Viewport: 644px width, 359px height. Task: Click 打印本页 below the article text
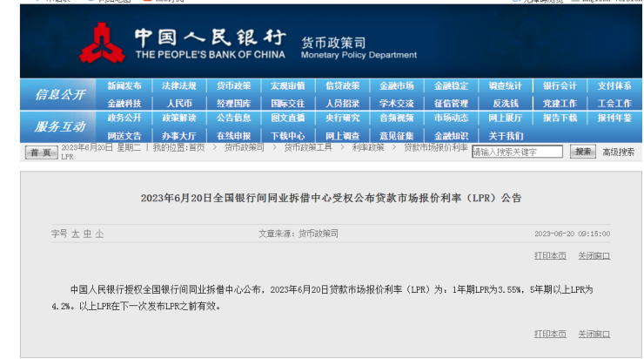point(550,334)
